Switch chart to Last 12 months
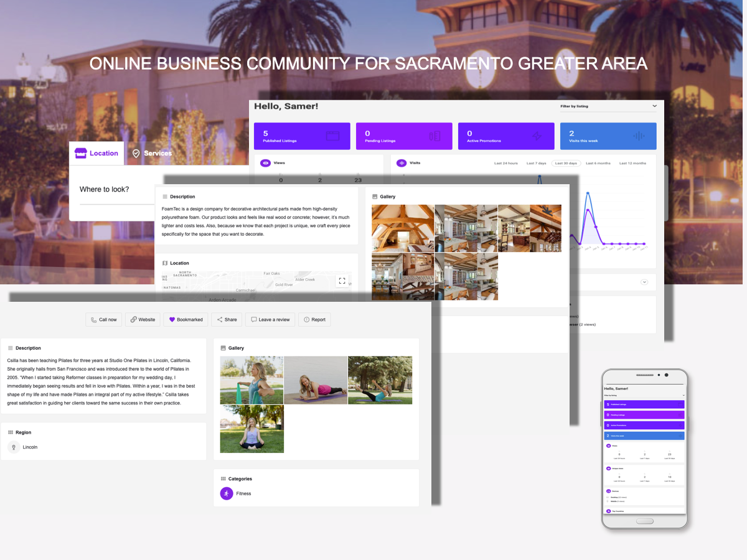The height and width of the screenshot is (560, 747). [x=632, y=163]
